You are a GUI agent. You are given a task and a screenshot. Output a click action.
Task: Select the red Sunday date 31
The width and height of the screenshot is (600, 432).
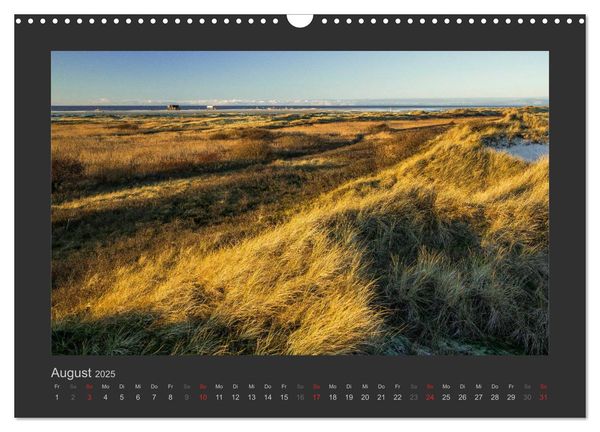(543, 397)
